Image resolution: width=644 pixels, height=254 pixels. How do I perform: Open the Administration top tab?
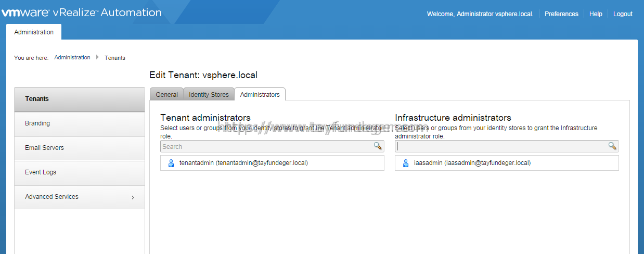click(x=34, y=32)
